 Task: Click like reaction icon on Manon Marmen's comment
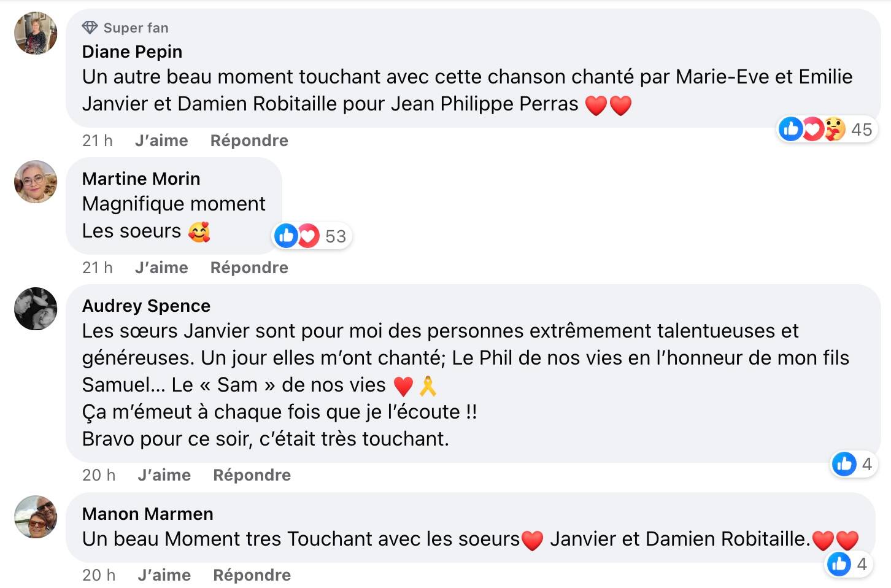(x=839, y=563)
